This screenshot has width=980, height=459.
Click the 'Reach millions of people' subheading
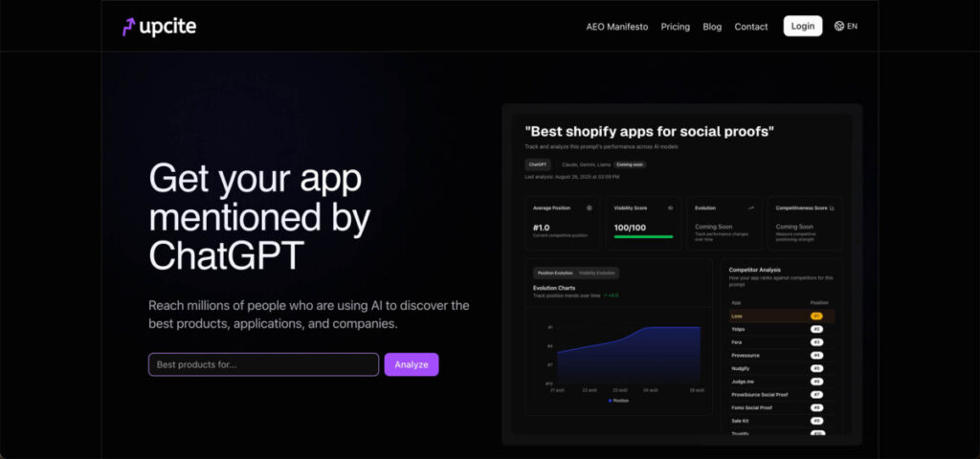(x=309, y=315)
